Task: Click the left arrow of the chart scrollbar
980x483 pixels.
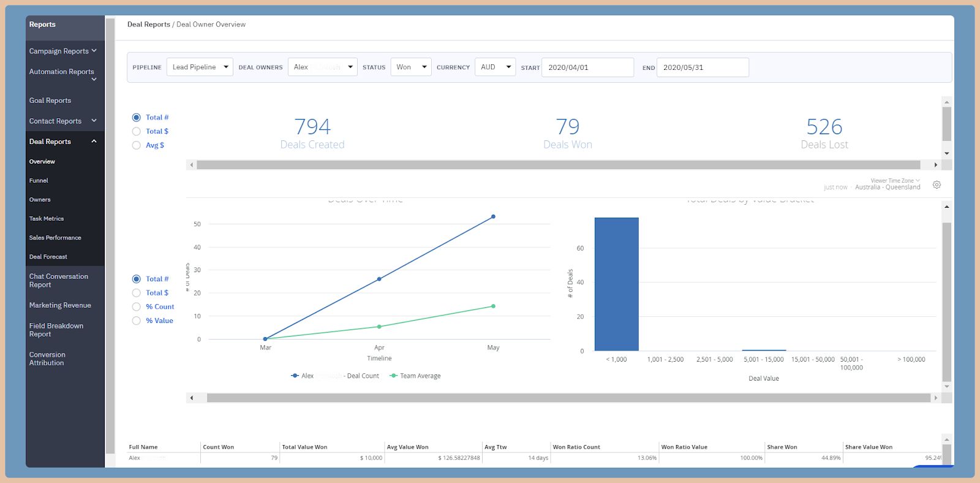Action: (192, 398)
